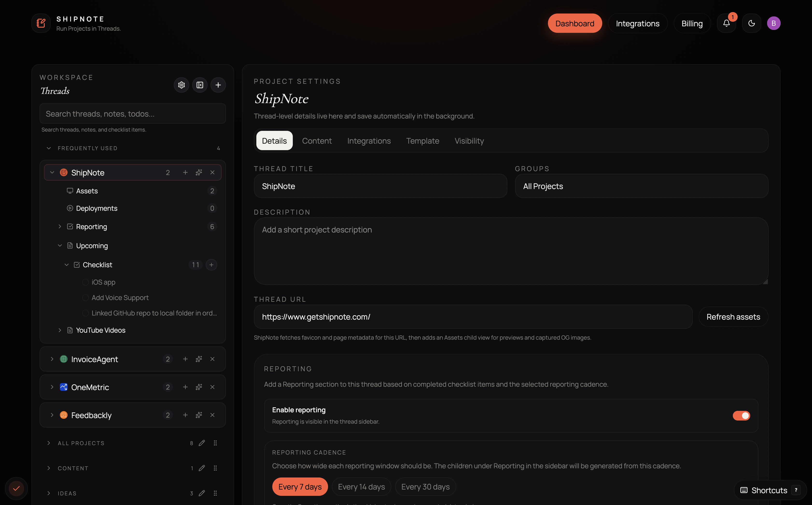Click the checkmark floating button
The width and height of the screenshot is (812, 505).
point(16,489)
